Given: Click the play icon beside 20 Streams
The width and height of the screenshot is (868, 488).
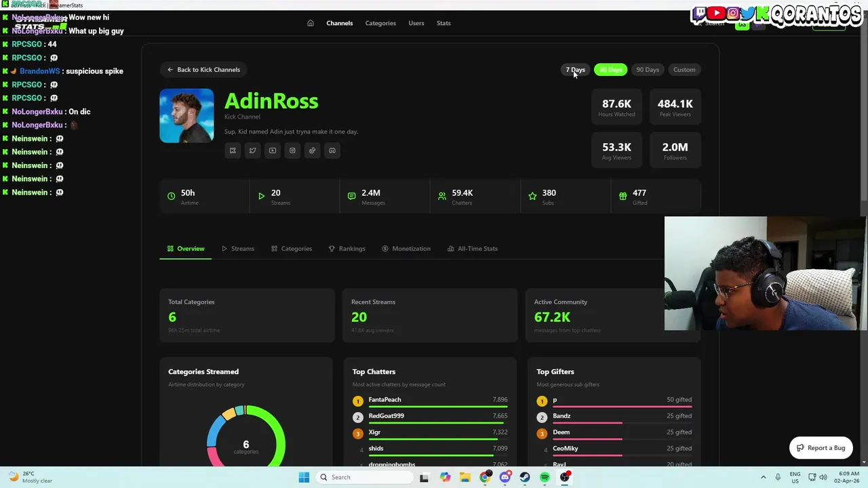Looking at the screenshot, I should click(261, 196).
